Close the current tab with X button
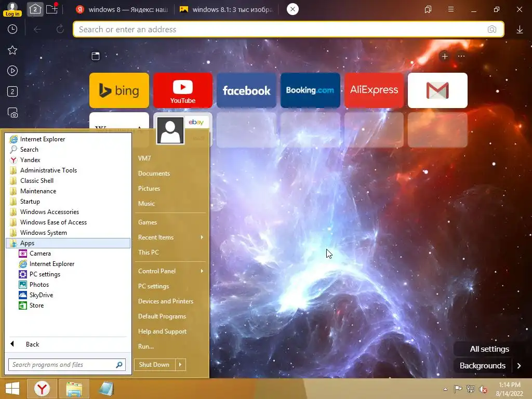 click(292, 9)
